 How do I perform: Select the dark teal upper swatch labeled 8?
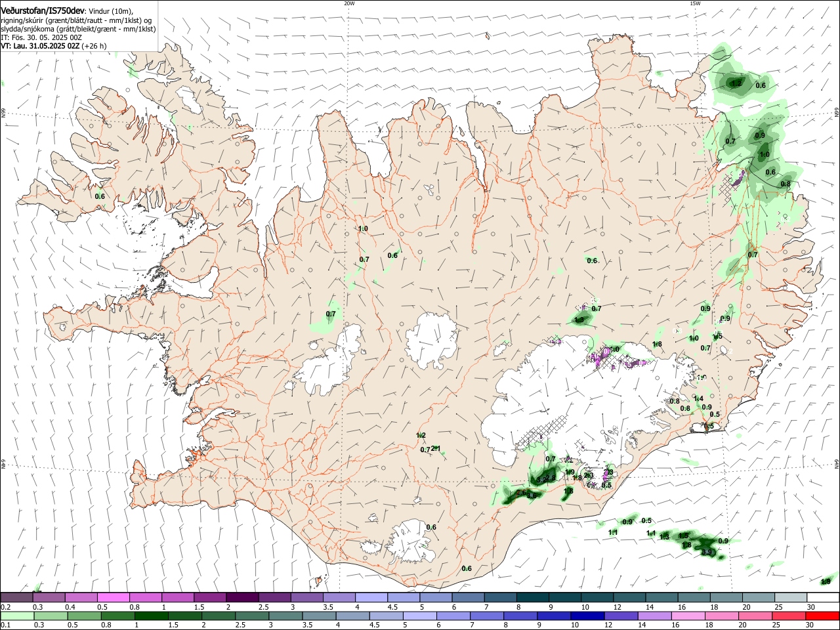pyautogui.click(x=532, y=597)
